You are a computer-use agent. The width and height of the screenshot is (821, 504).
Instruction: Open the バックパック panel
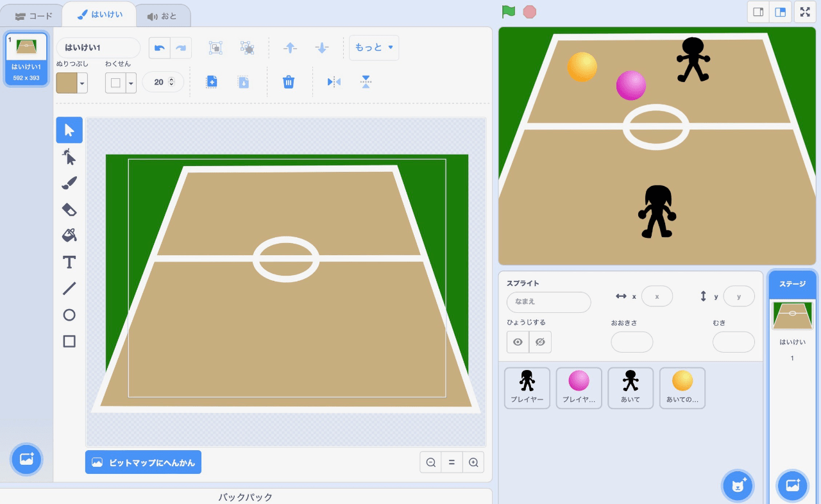(246, 497)
